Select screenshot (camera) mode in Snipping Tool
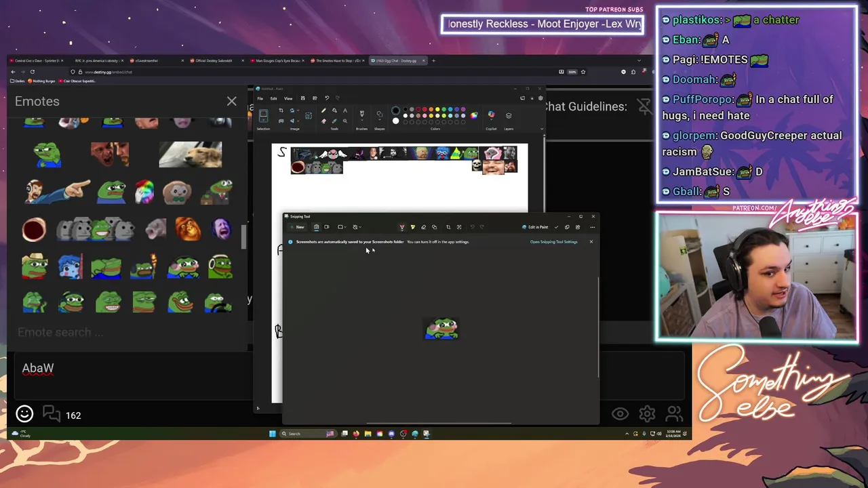Image resolution: width=868 pixels, height=488 pixels. pyautogui.click(x=317, y=227)
